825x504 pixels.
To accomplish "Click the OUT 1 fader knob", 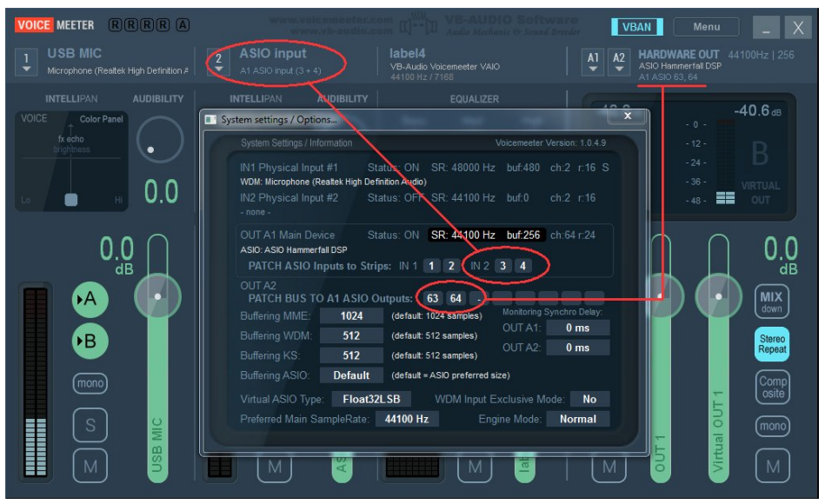I will (661, 296).
